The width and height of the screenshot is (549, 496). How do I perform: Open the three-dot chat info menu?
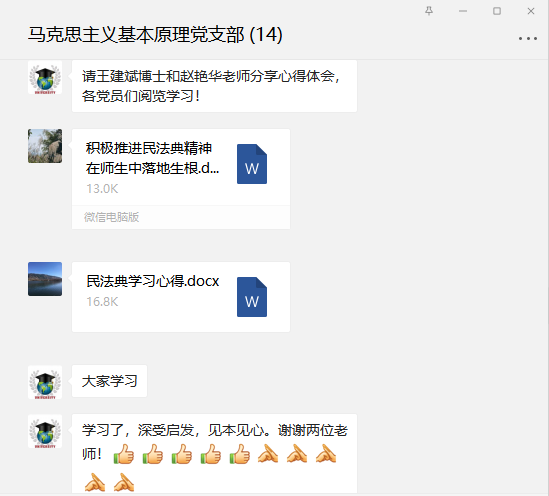[528, 39]
